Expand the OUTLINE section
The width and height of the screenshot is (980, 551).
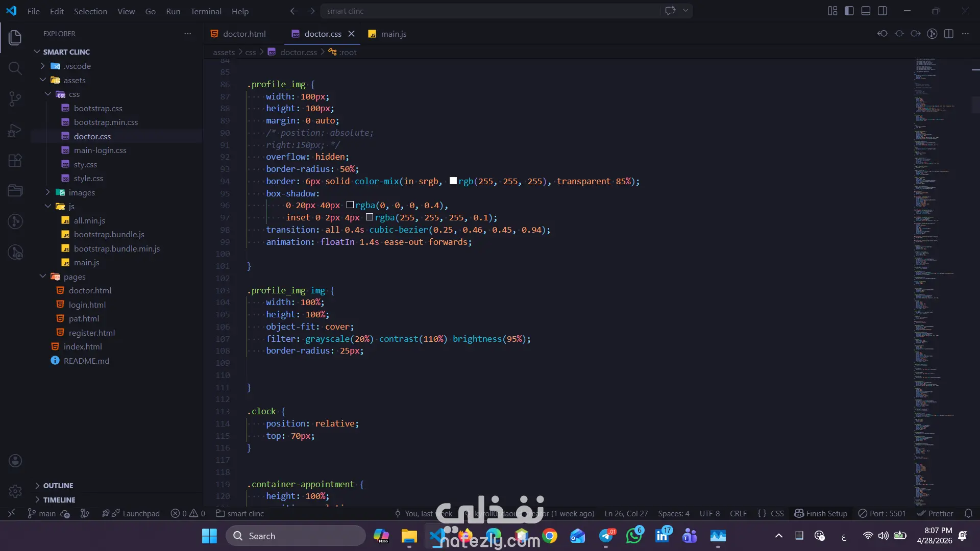(58, 486)
